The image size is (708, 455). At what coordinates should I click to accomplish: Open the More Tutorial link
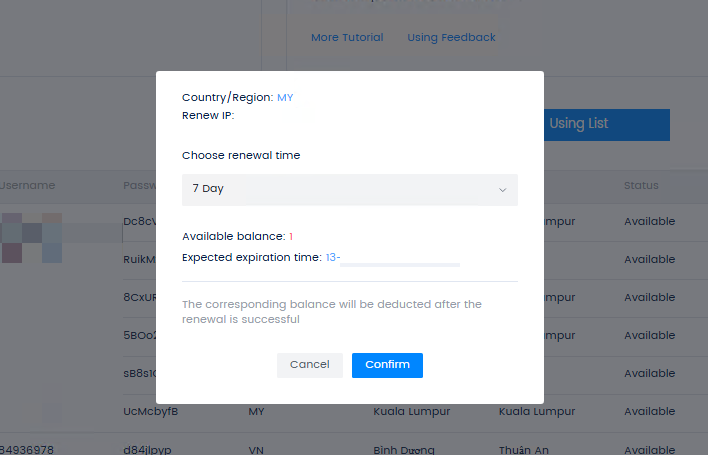[x=346, y=38]
